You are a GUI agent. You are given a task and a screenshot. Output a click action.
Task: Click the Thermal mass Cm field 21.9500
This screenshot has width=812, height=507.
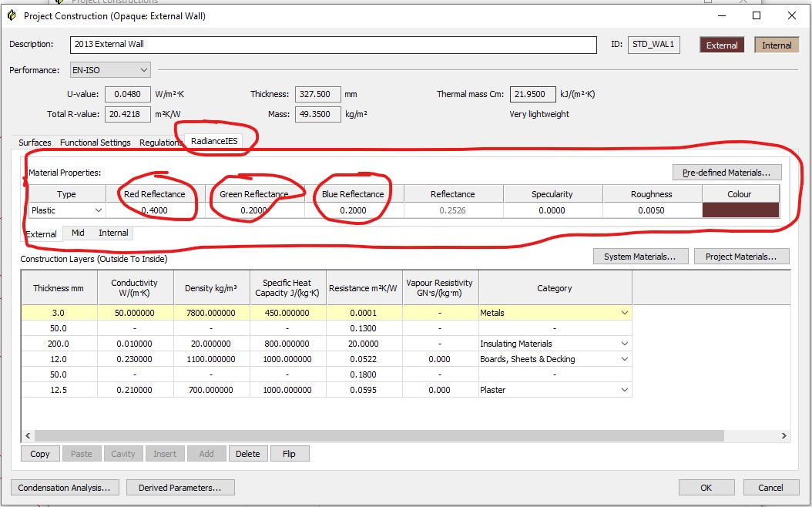point(532,94)
